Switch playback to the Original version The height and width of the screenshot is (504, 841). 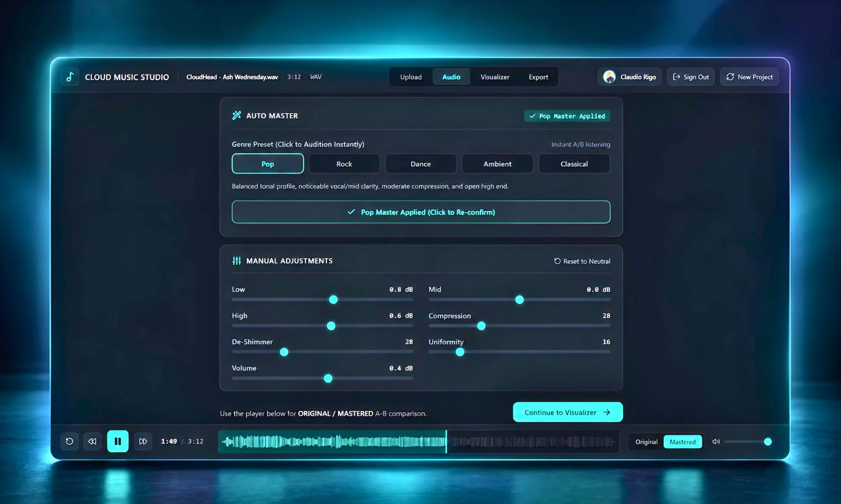point(646,442)
